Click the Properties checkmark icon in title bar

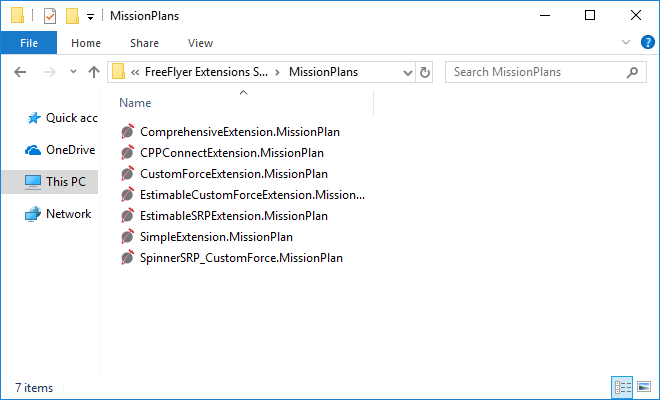[50, 16]
